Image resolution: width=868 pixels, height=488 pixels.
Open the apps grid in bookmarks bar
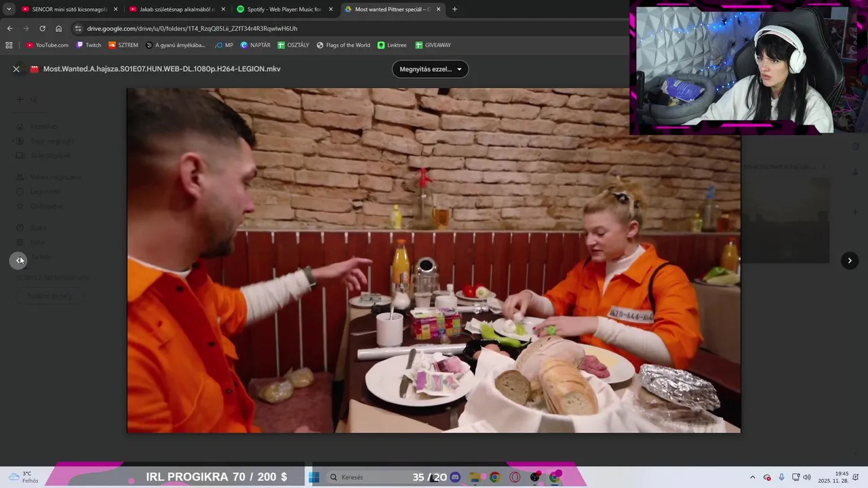point(9,45)
